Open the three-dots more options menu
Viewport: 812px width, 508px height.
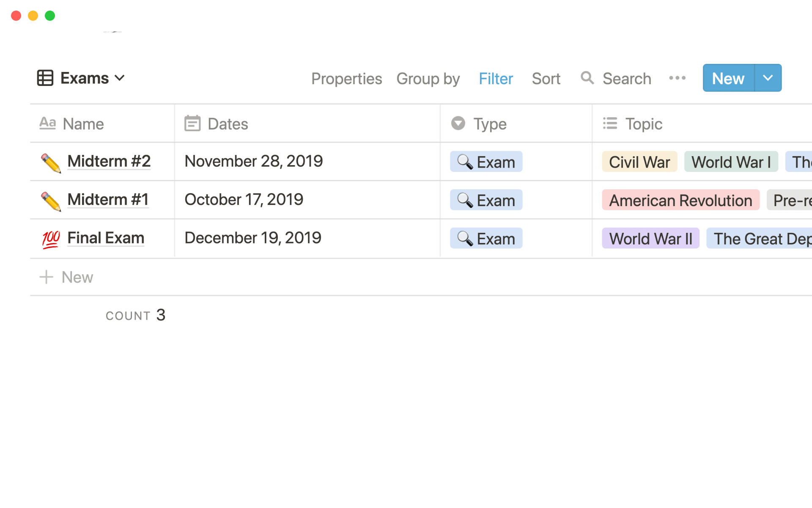pos(677,78)
